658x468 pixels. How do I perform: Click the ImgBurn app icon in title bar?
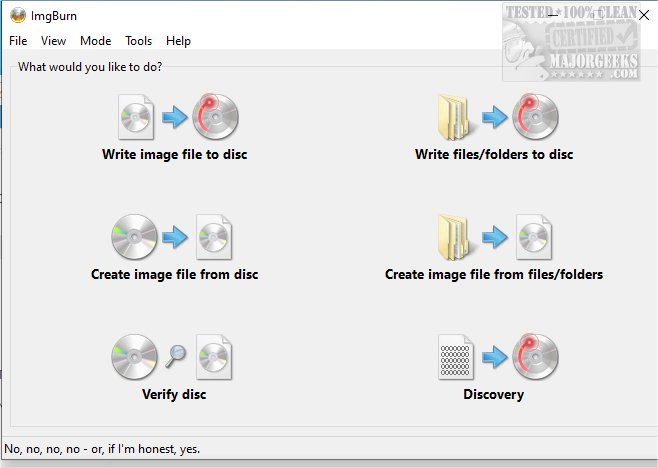point(18,15)
